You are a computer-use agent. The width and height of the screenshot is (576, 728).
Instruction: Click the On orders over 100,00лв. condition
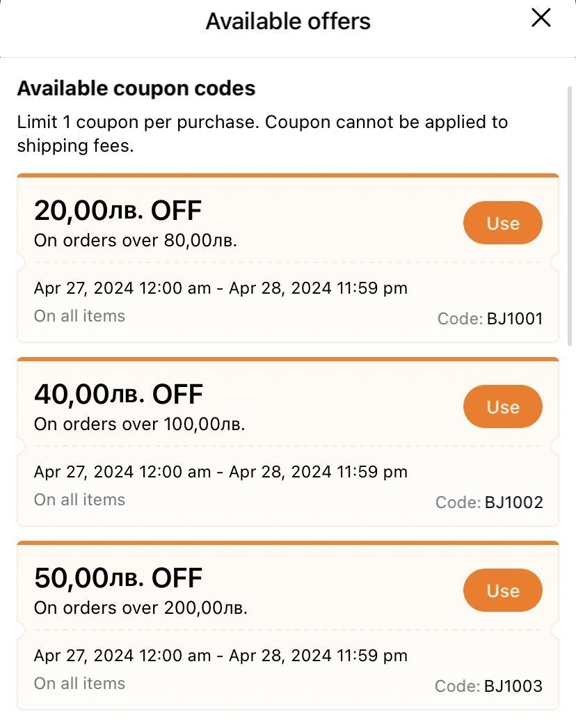click(139, 425)
